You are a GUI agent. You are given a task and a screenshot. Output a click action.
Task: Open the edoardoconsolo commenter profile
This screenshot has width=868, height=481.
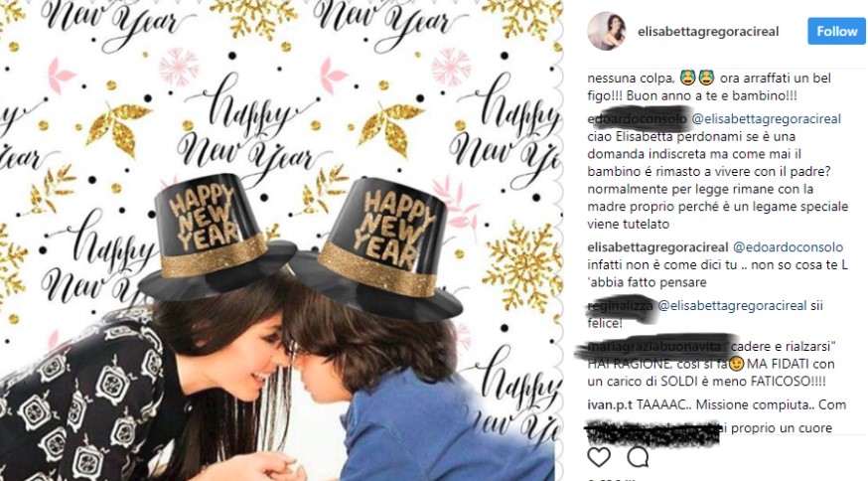(x=638, y=118)
